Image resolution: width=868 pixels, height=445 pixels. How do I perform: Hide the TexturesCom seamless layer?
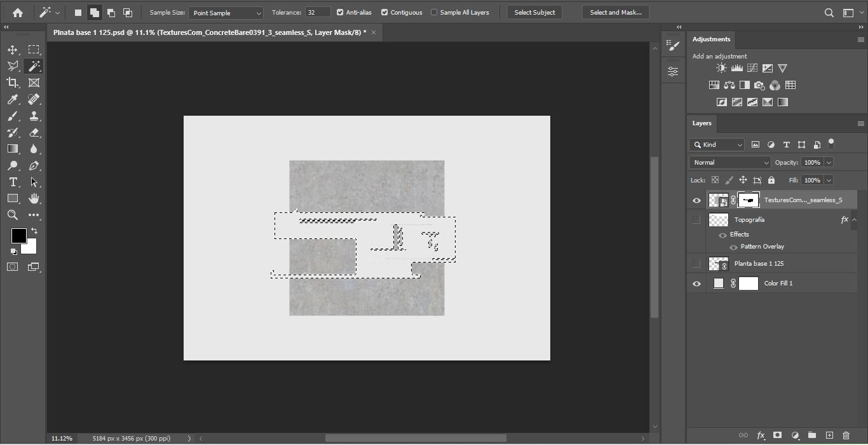696,200
